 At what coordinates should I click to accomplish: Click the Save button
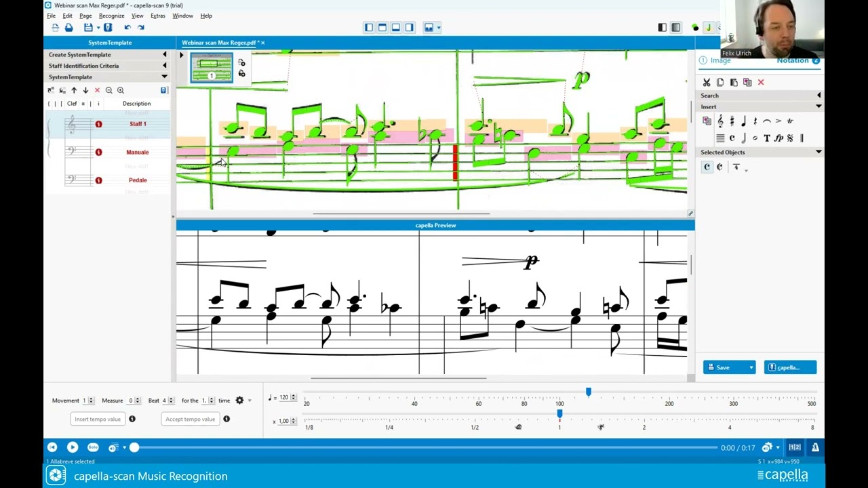coord(724,367)
